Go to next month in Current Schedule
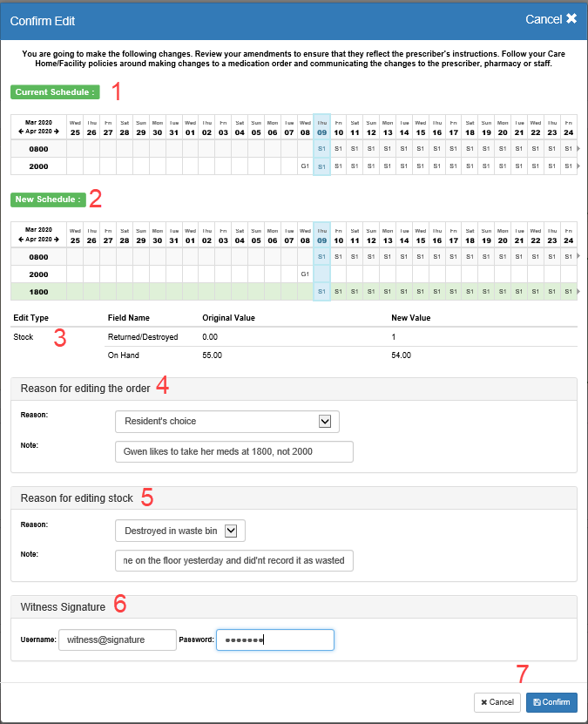The width and height of the screenshot is (588, 724). tap(55, 132)
